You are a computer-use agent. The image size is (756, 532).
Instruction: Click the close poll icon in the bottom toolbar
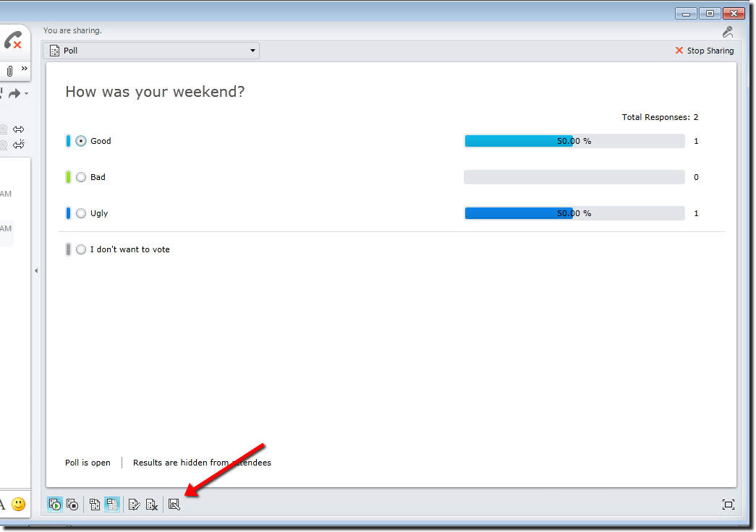click(72, 505)
